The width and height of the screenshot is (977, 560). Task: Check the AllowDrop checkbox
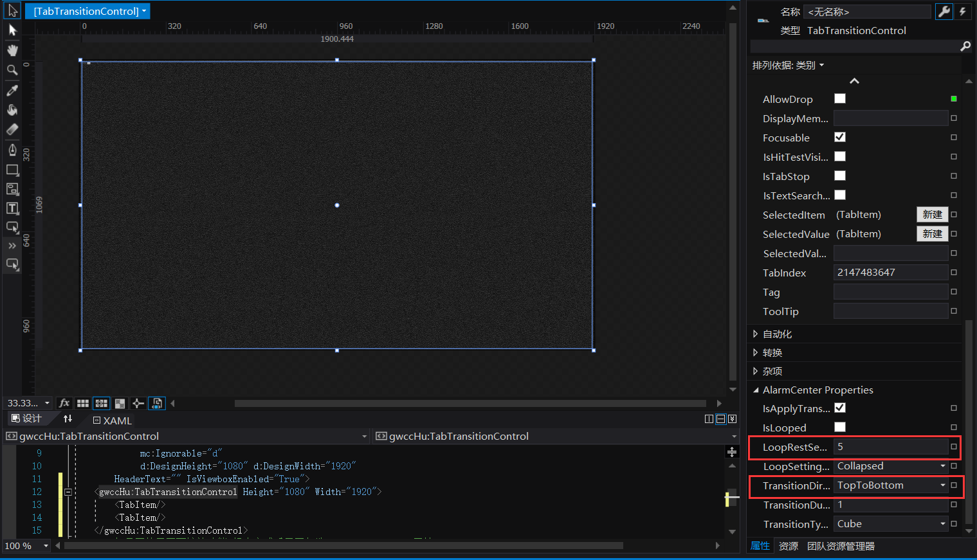(x=840, y=98)
